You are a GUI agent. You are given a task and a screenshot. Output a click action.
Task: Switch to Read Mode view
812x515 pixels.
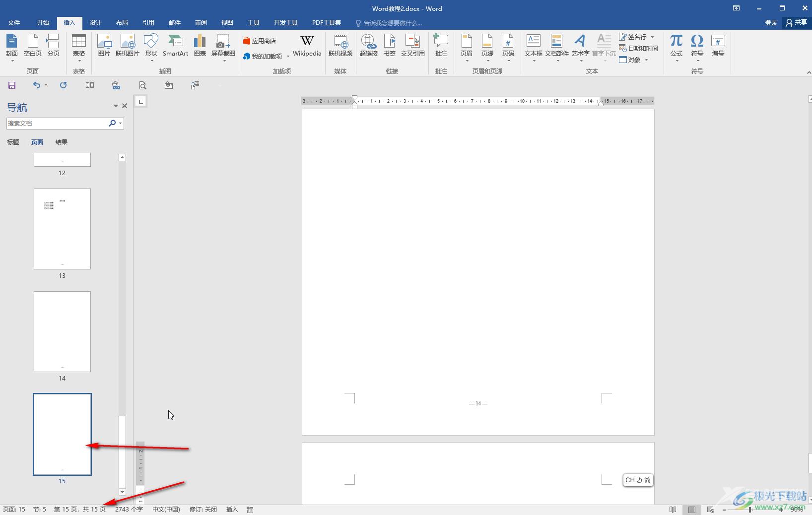[x=673, y=510]
